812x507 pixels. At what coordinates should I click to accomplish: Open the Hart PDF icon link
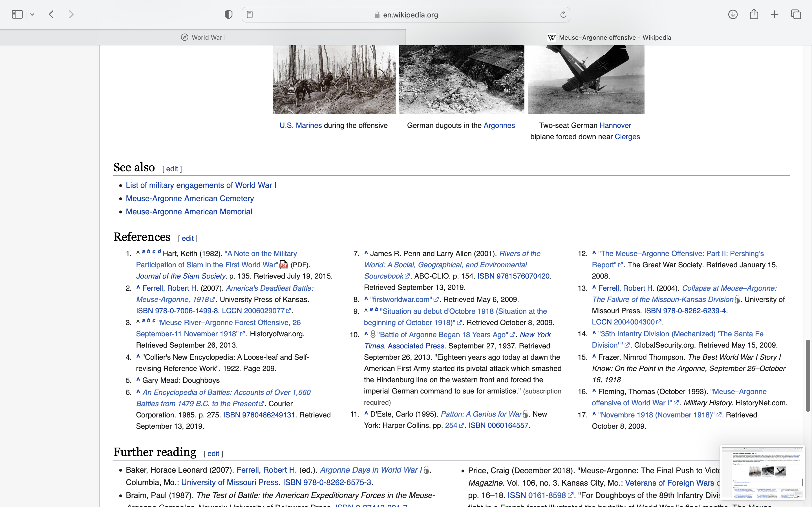click(284, 265)
